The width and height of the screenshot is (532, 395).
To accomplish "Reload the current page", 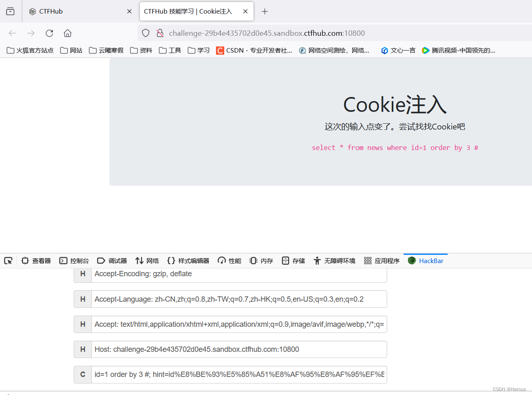I will tap(49, 33).
